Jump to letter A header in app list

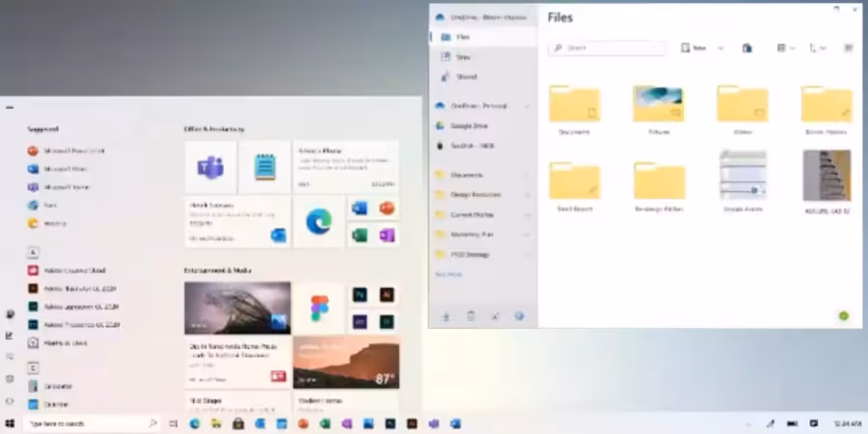tap(33, 253)
